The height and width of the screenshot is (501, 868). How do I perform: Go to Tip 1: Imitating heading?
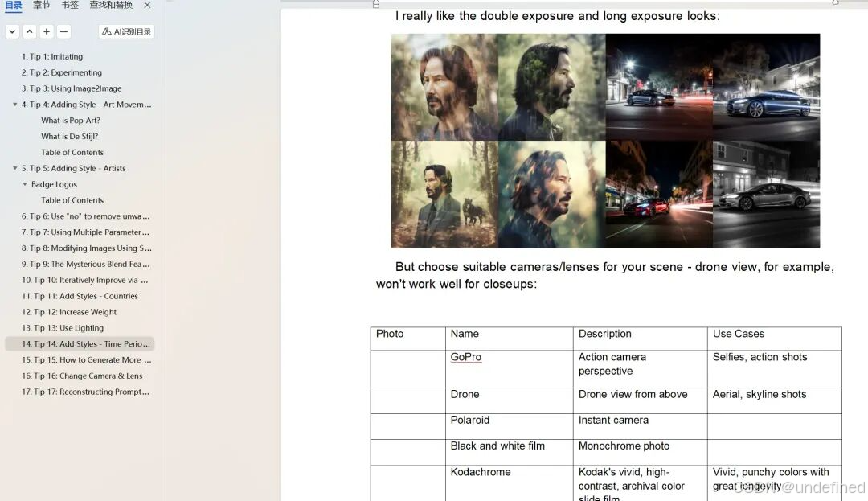coord(52,56)
